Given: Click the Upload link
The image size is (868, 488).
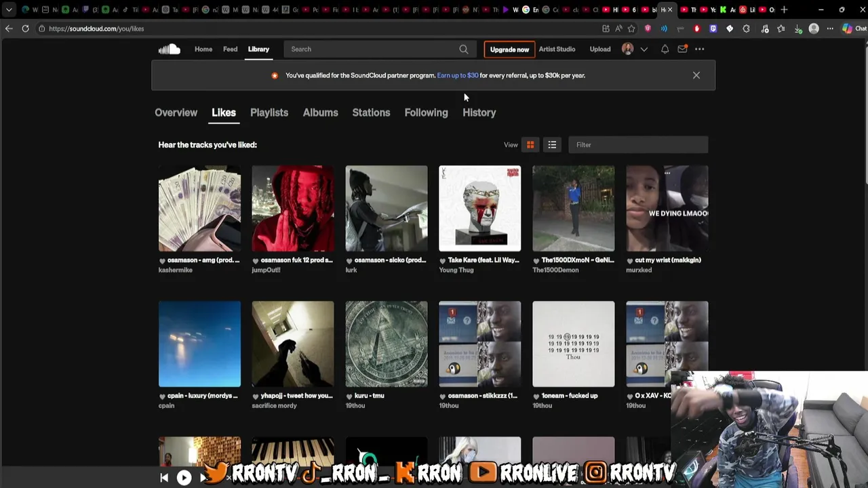Looking at the screenshot, I should (600, 49).
